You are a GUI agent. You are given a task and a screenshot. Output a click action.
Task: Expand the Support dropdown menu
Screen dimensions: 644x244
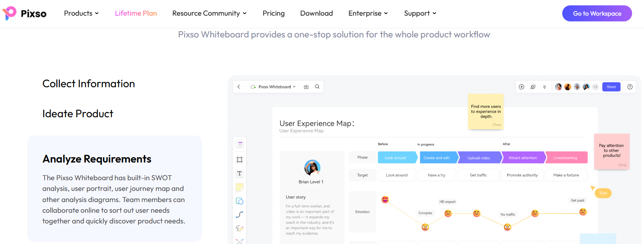[420, 13]
